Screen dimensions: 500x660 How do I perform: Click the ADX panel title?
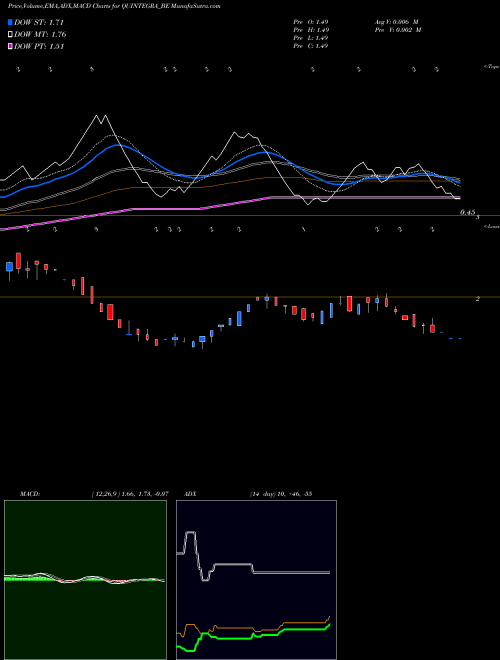(190, 494)
